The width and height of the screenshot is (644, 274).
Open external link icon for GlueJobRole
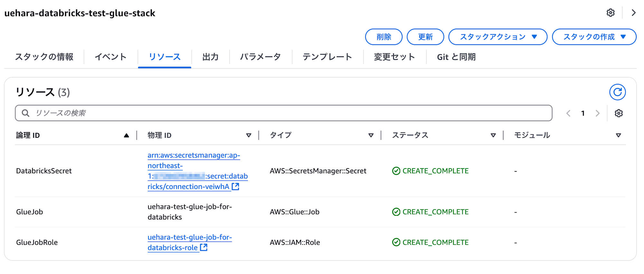tap(204, 247)
